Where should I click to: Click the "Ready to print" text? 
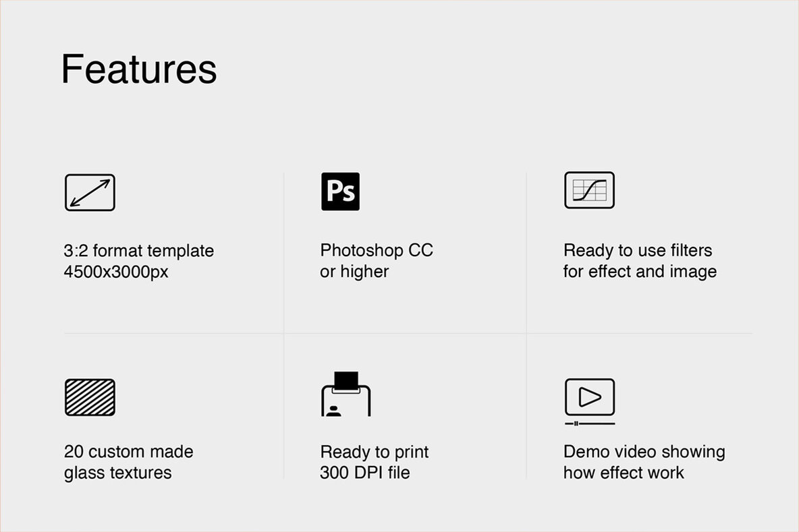[375, 452]
